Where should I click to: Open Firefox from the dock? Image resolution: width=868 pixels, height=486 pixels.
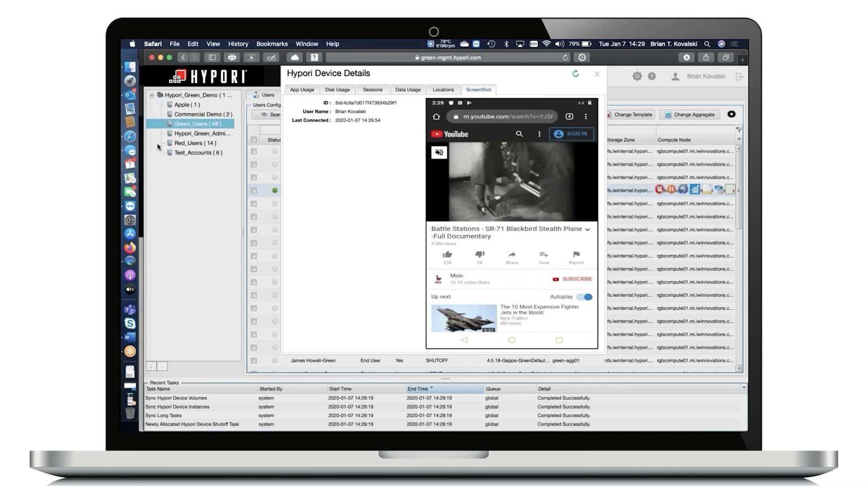130,248
